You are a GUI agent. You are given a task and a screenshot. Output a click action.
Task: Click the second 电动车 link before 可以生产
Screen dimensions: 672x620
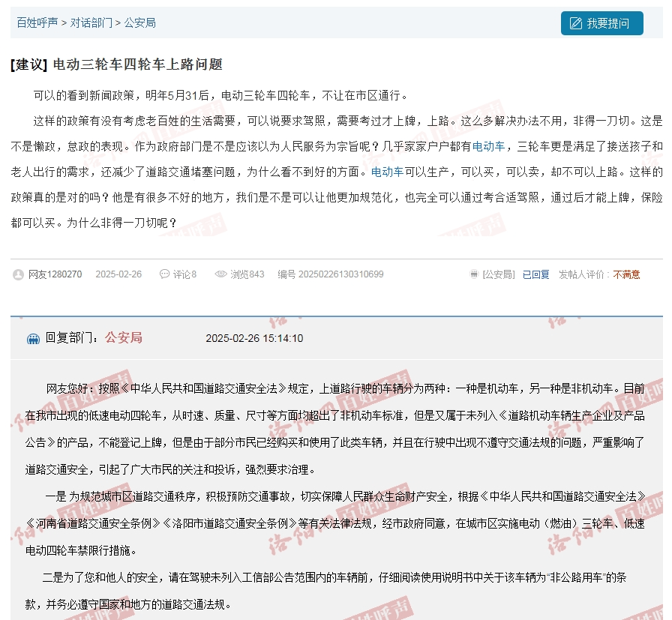point(388,172)
